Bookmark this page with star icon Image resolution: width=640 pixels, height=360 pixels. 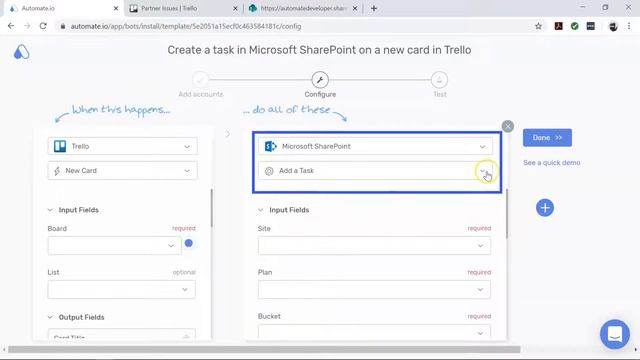pyautogui.click(x=538, y=26)
